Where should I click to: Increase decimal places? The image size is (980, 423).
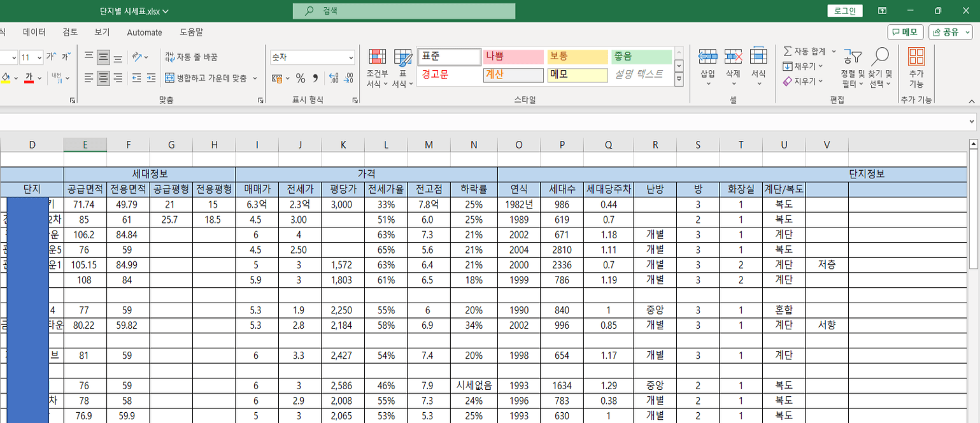click(334, 78)
